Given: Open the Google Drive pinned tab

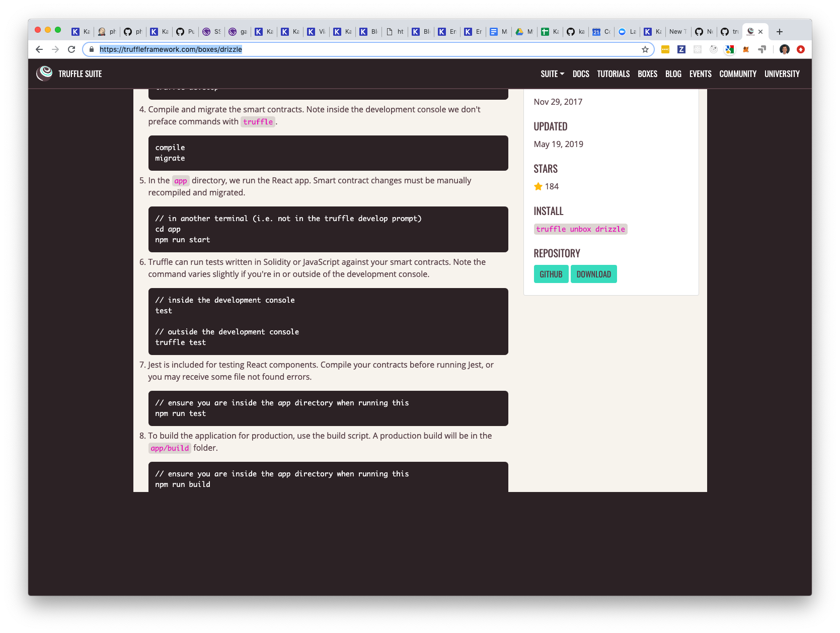Looking at the screenshot, I should (x=521, y=31).
